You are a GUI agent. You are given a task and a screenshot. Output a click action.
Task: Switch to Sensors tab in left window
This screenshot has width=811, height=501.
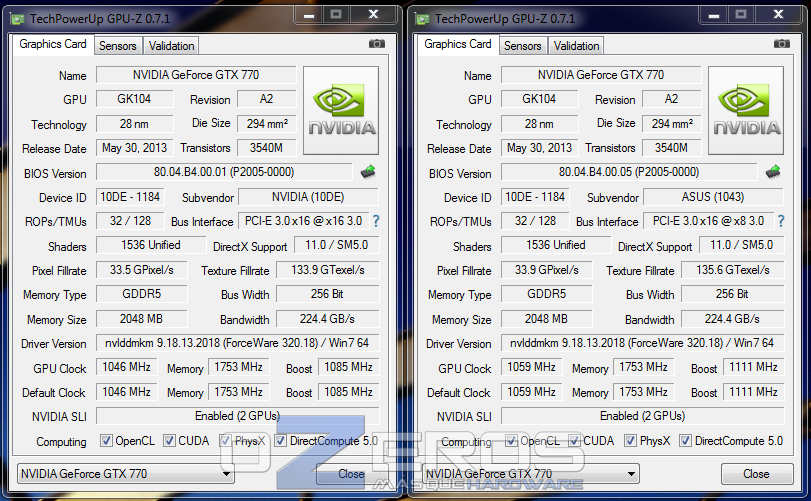pos(118,46)
